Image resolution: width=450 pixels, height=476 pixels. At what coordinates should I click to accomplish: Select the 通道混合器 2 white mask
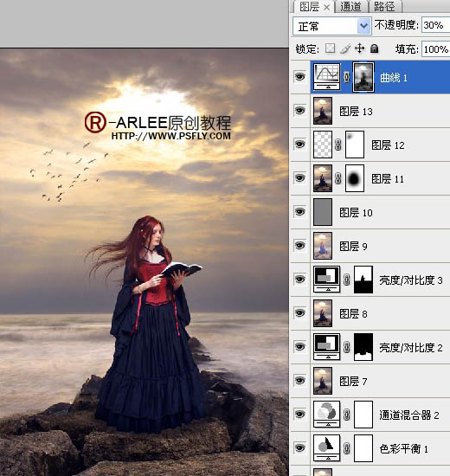(x=363, y=415)
